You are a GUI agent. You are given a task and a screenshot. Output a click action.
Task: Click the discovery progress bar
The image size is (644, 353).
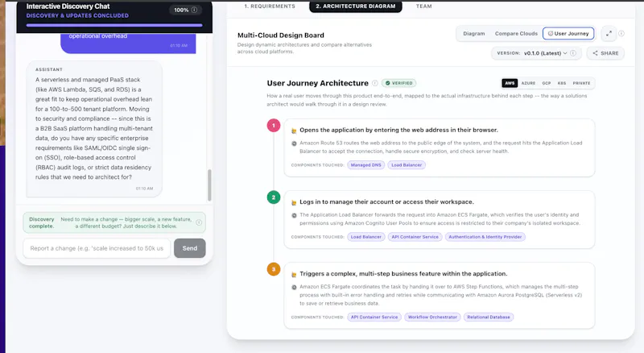point(114,25)
